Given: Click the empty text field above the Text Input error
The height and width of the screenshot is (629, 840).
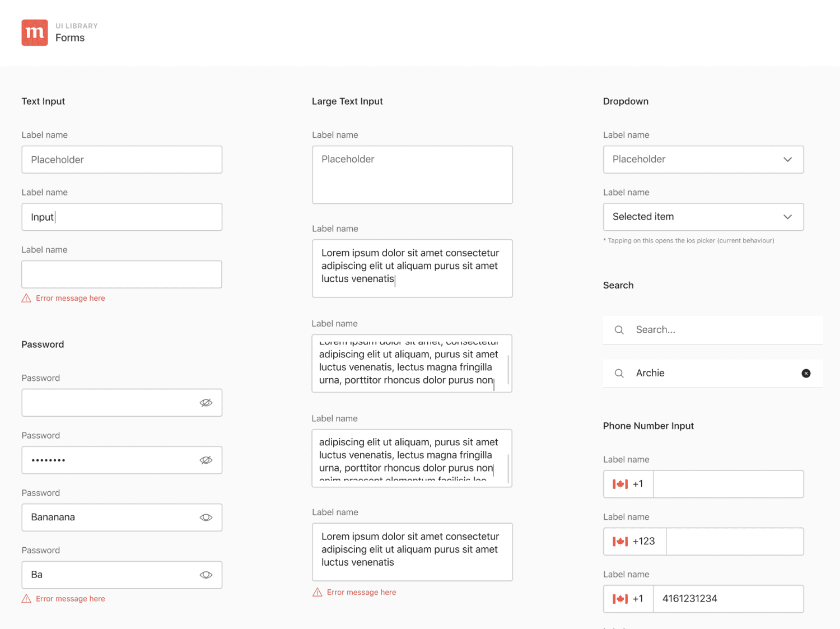Looking at the screenshot, I should click(x=122, y=274).
